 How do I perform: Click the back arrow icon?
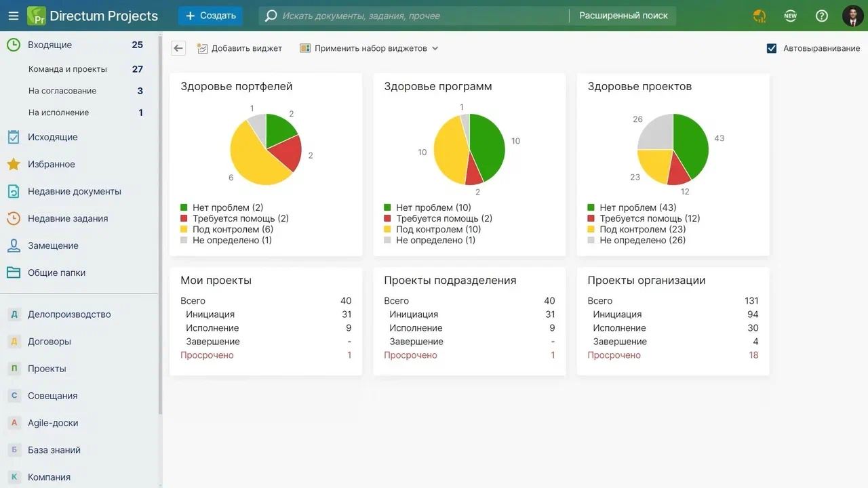pos(178,48)
